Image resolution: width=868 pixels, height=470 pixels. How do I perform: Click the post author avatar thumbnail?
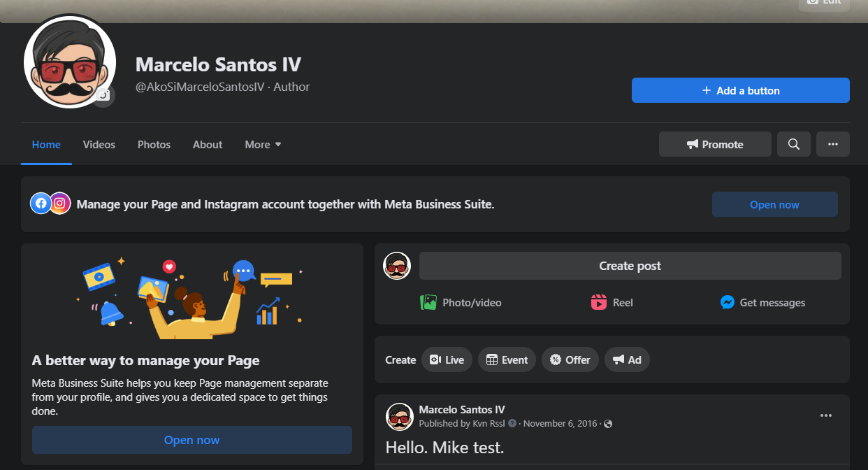399,416
